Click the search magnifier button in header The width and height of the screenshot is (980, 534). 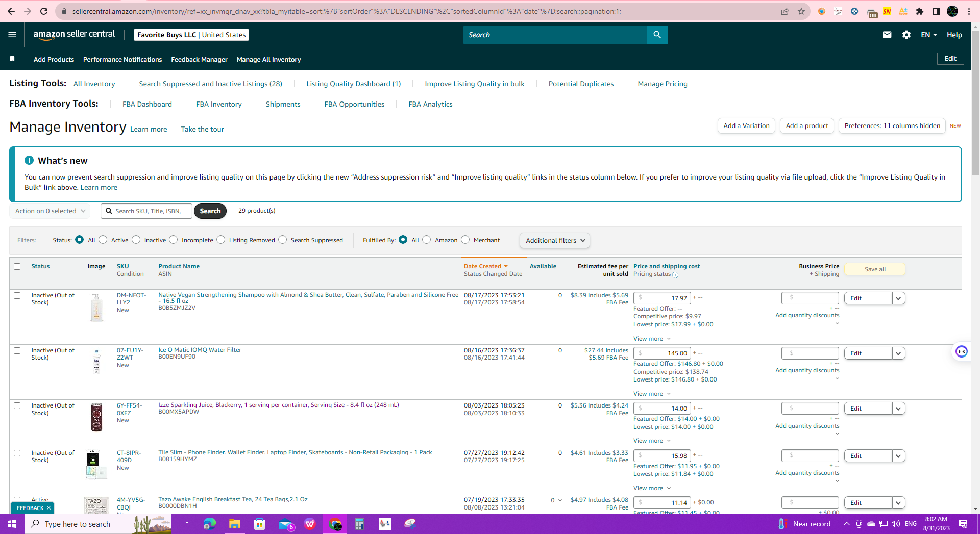point(657,35)
